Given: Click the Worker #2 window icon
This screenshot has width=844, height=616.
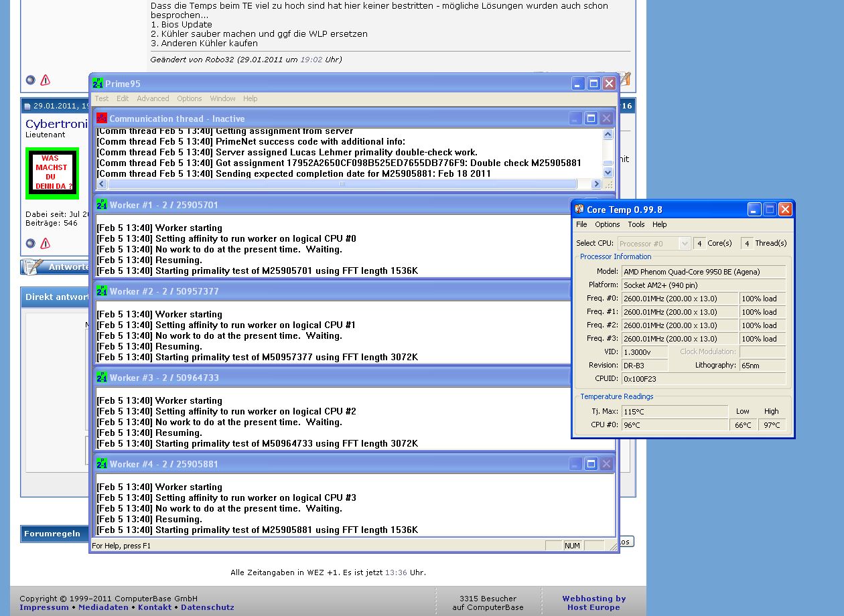Looking at the screenshot, I should [102, 291].
